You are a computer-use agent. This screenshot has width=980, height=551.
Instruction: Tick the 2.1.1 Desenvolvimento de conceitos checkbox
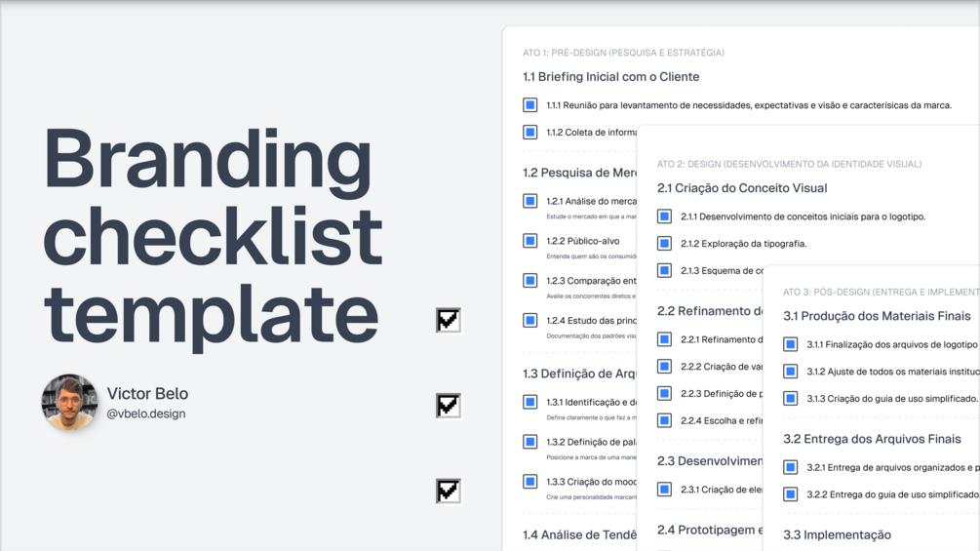(664, 216)
